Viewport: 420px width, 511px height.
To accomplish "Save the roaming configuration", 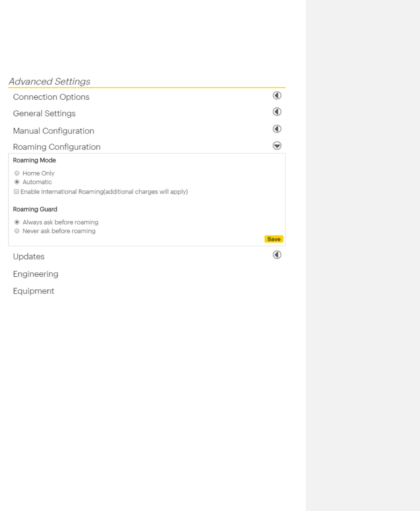I will [x=274, y=239].
